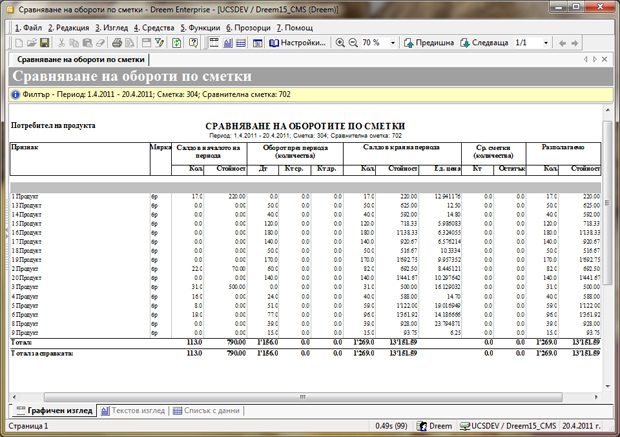
Task: Click the calendar icon in the toolbar
Action: pos(257,43)
